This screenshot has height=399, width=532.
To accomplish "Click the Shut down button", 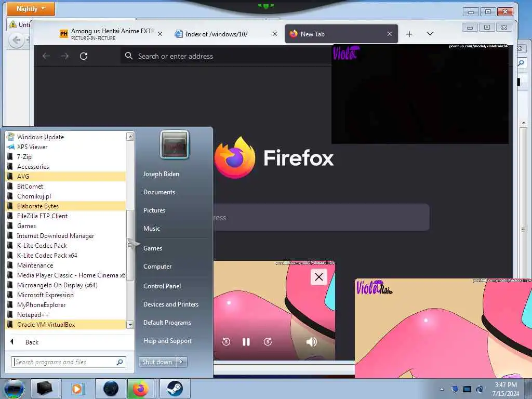I will 157,362.
